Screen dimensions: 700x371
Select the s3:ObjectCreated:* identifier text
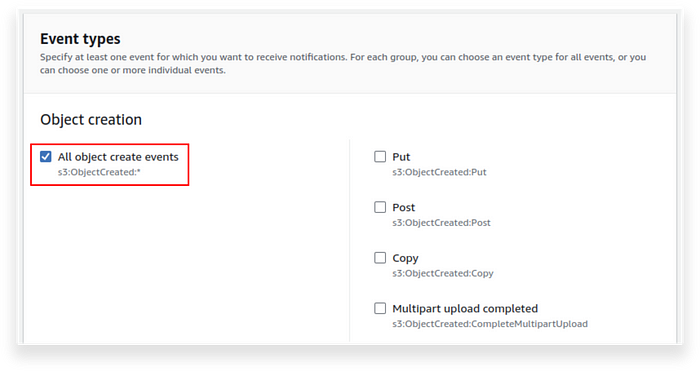coord(99,172)
